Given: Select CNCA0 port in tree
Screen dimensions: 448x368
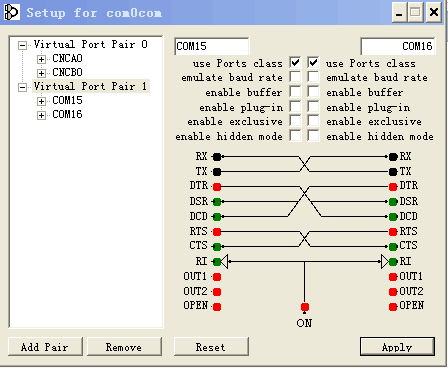Looking at the screenshot, I should click(x=67, y=58).
